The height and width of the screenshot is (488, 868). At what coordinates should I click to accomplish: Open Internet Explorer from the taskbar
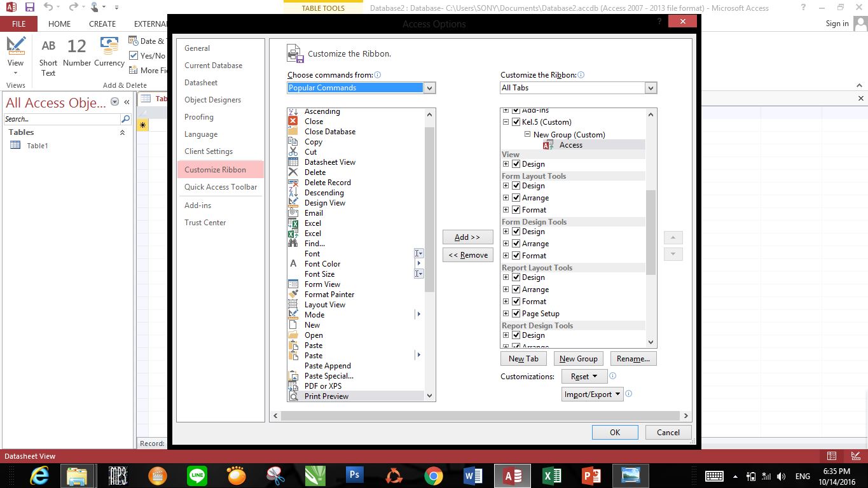pos(39,475)
